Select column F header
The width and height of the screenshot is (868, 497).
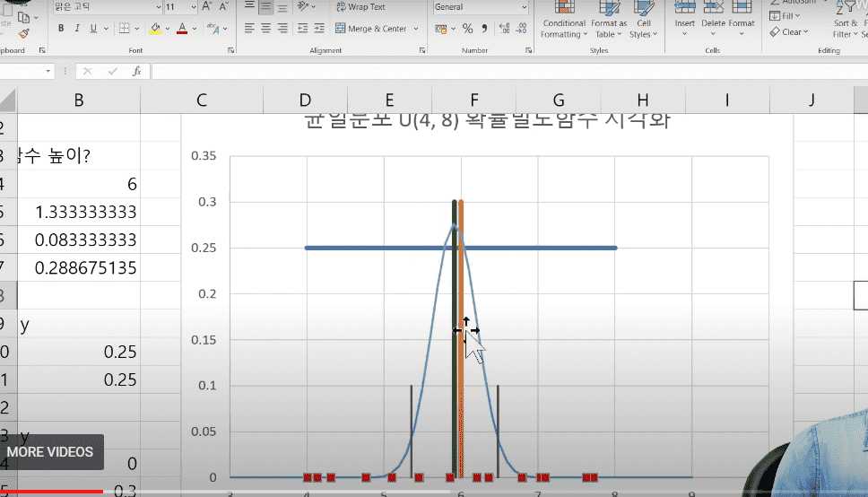click(473, 100)
